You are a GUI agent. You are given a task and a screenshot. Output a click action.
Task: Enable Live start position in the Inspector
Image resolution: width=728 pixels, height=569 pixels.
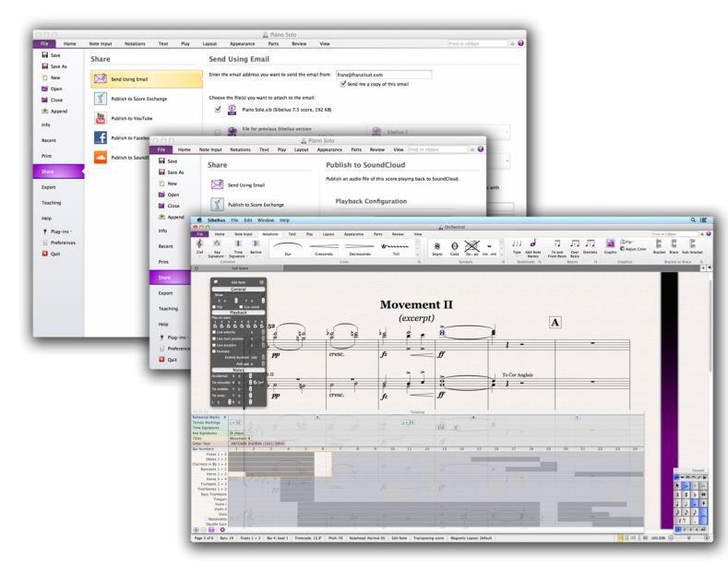[x=214, y=338]
